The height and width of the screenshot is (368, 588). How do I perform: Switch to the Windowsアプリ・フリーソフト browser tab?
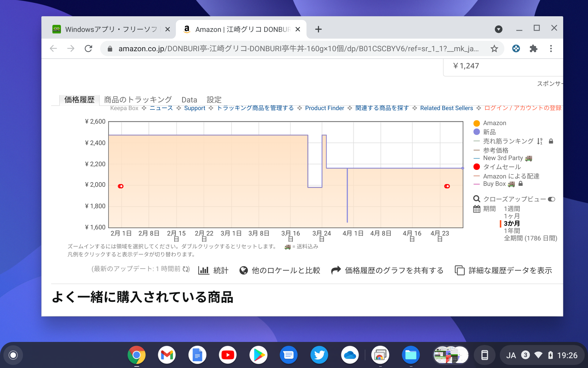pos(107,29)
